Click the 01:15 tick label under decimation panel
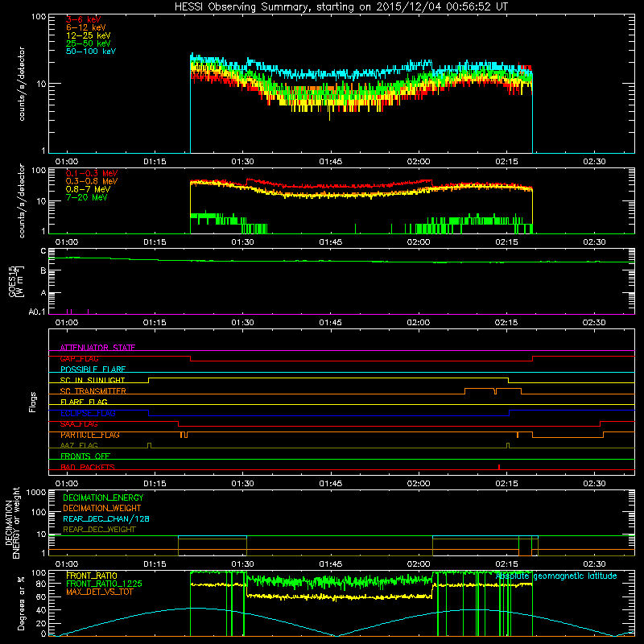 (155, 564)
